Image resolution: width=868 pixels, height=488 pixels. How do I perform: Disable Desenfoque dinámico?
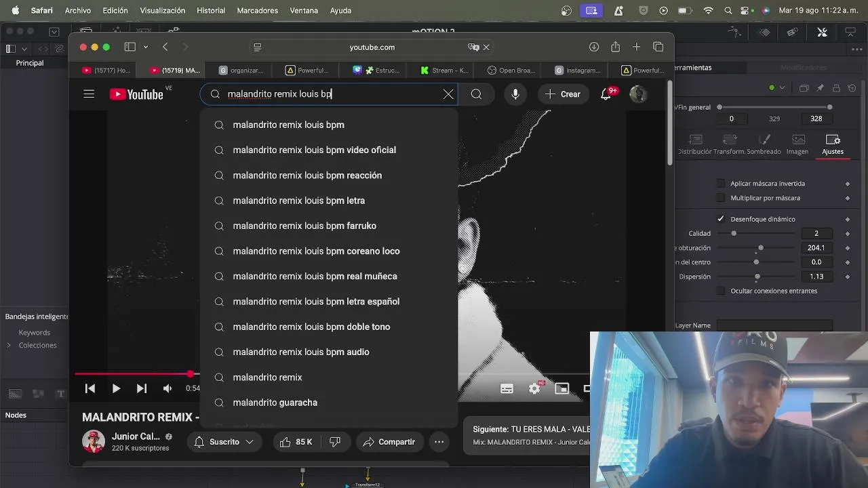point(720,219)
